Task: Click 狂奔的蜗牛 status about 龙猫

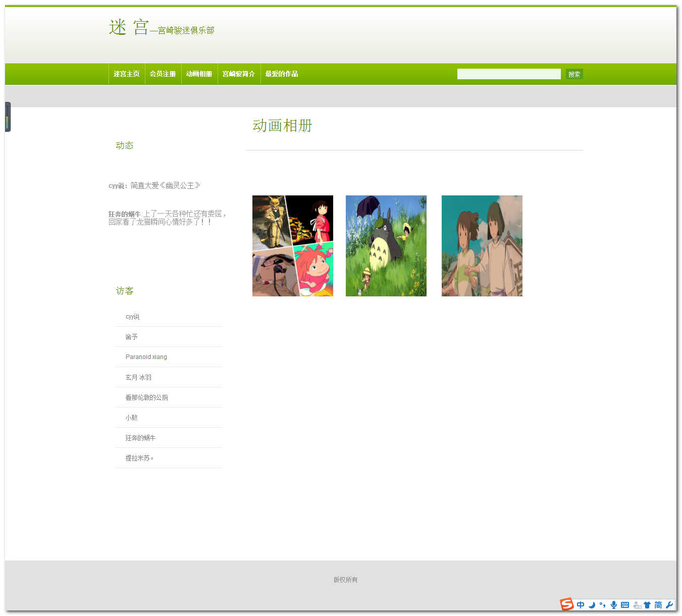Action: tap(167, 218)
